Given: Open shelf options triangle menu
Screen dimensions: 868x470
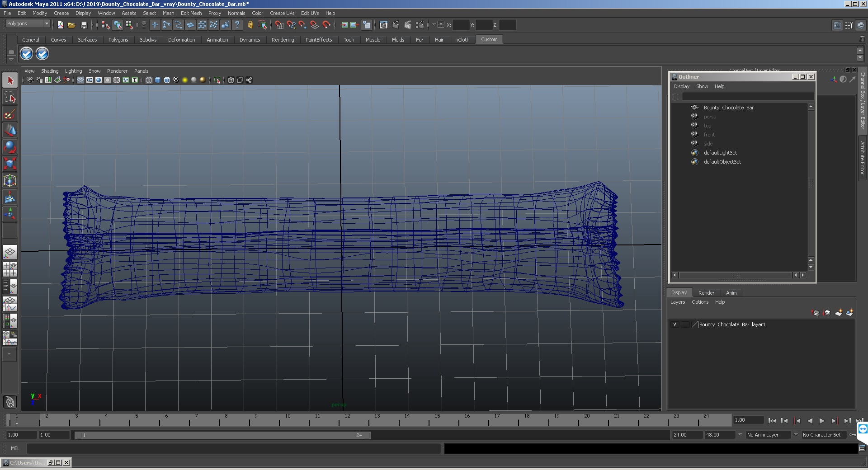Looking at the screenshot, I should point(11,59).
